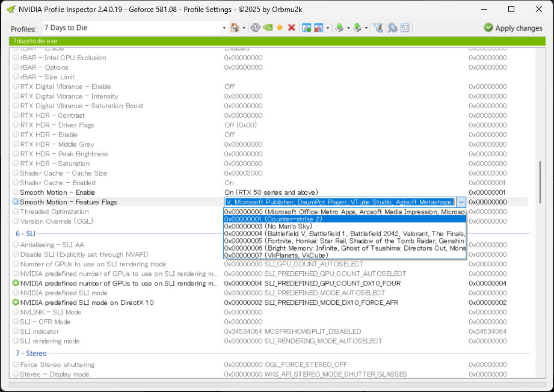554x392 pixels.
Task: Choose 0x00000004 Battlefield V option
Action: pos(345,233)
